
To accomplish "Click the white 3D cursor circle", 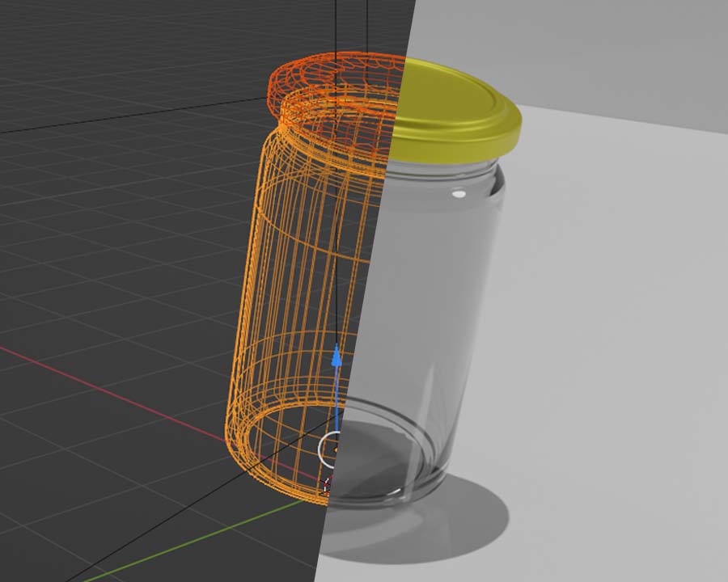I will (328, 449).
